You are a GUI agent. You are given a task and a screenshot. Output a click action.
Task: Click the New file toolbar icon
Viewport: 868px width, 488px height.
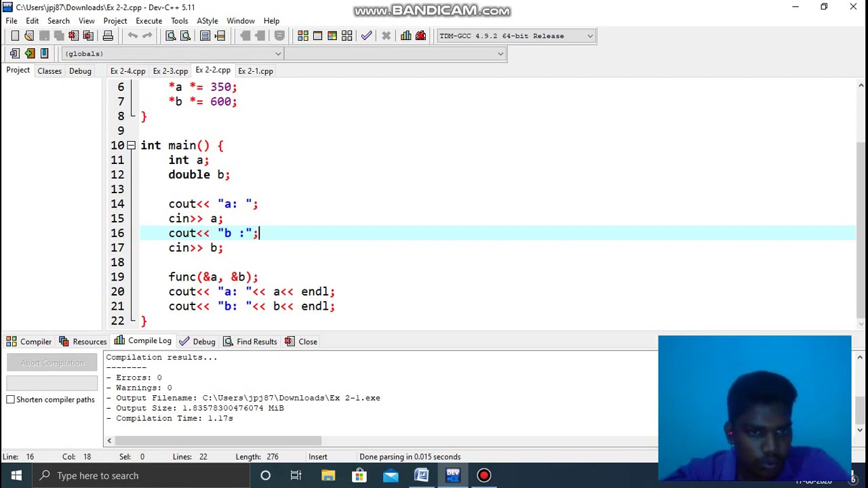[x=15, y=36]
